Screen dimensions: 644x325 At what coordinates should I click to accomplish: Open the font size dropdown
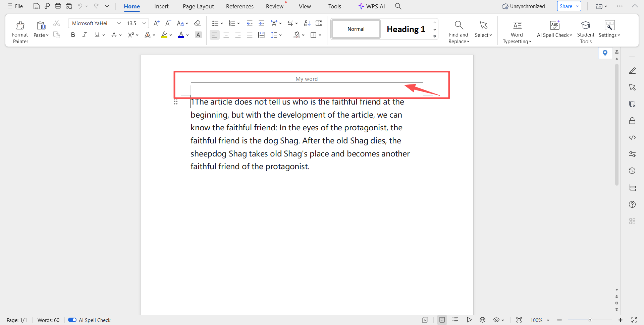pos(144,23)
